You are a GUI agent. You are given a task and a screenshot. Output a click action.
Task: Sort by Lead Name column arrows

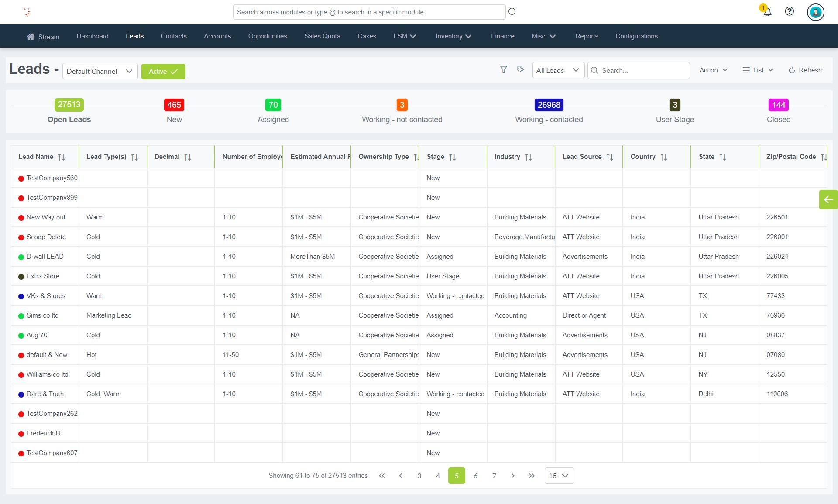coord(62,157)
